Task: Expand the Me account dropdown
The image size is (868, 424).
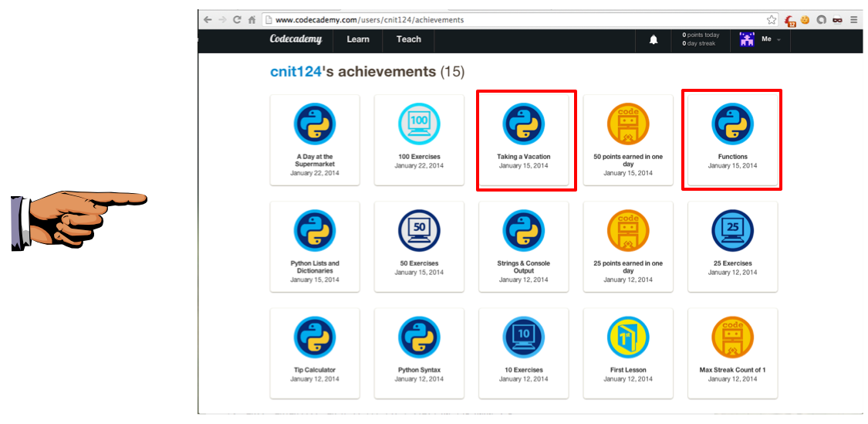Action: (x=772, y=39)
